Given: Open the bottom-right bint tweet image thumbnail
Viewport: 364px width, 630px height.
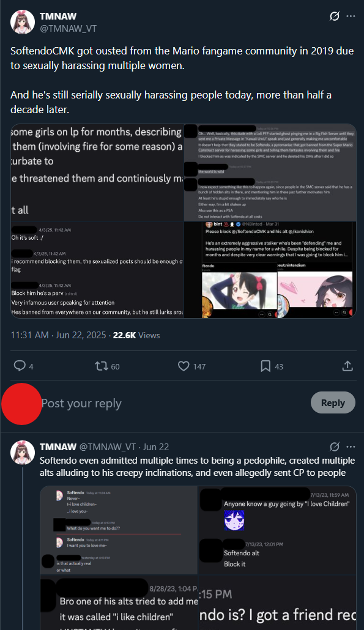Looking at the screenshot, I should [x=270, y=270].
